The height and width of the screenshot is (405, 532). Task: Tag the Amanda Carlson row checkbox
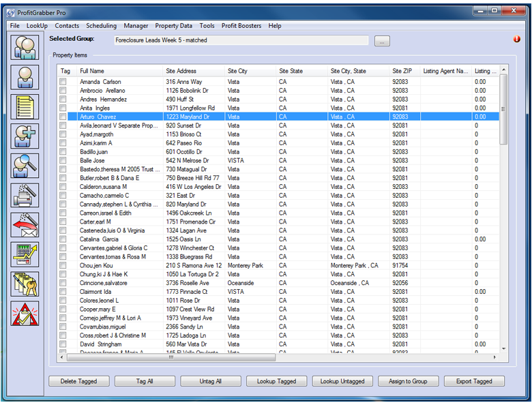coord(63,82)
